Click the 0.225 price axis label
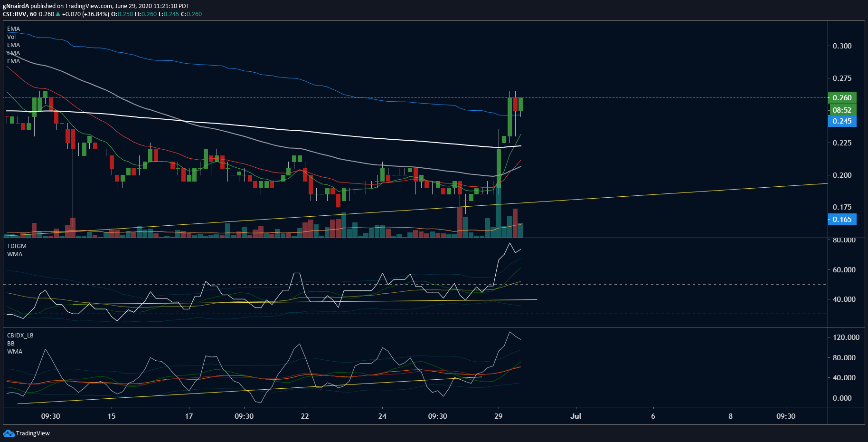868x442 pixels. pos(842,143)
